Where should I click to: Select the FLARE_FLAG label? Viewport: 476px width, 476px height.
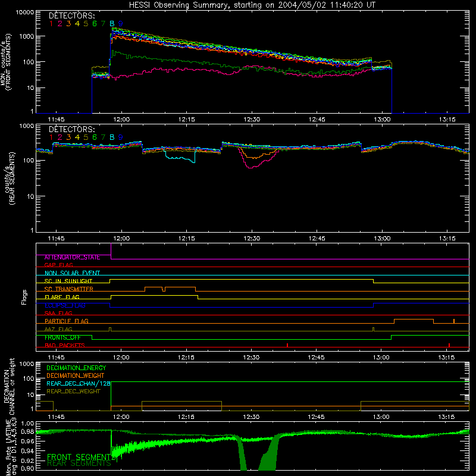62,297
